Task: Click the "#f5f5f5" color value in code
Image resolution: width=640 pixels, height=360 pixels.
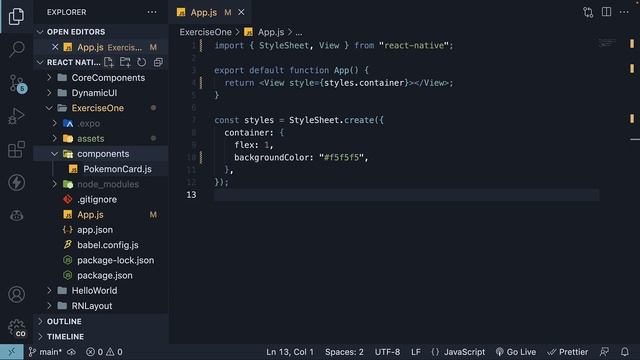Action: pos(341,158)
